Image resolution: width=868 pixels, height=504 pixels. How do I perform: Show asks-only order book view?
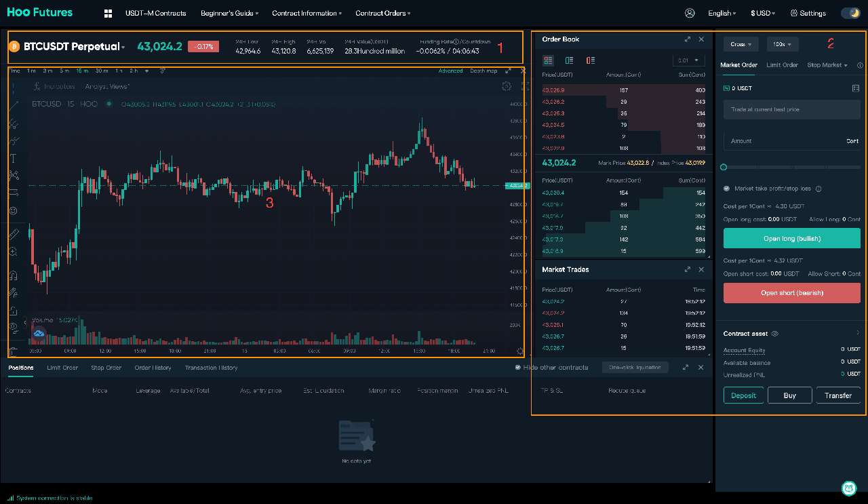point(591,60)
